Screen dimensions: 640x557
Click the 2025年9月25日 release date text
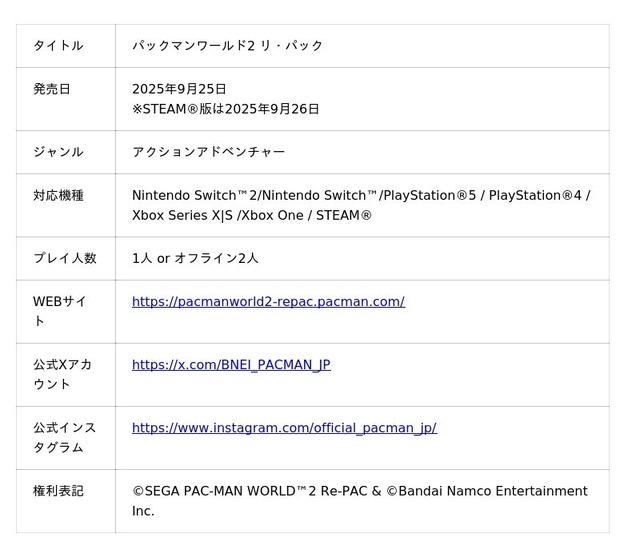click(180, 89)
